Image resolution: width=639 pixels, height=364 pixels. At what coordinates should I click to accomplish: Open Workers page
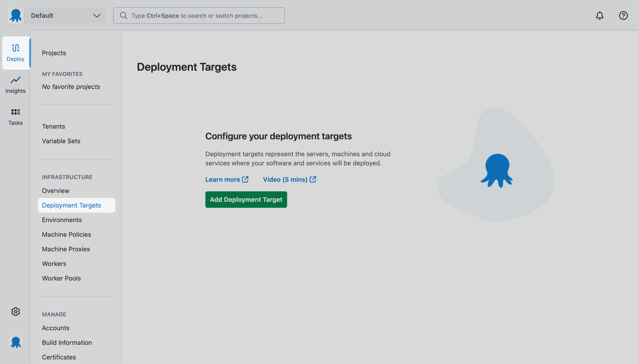point(54,264)
